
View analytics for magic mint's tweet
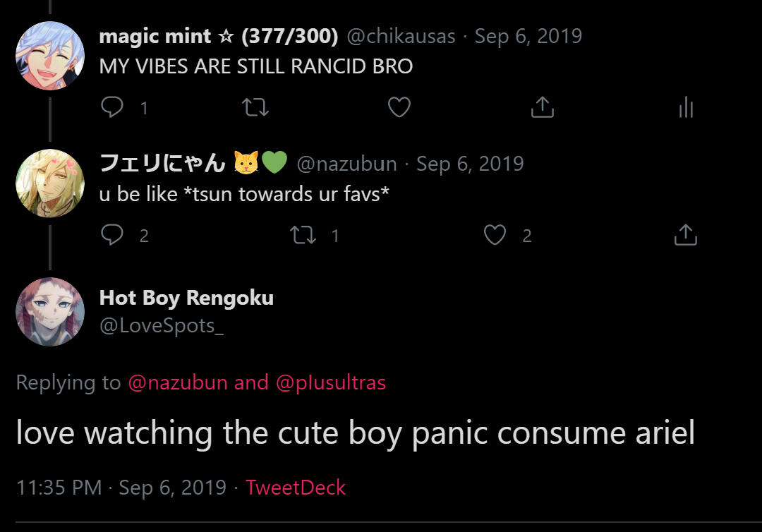686,107
